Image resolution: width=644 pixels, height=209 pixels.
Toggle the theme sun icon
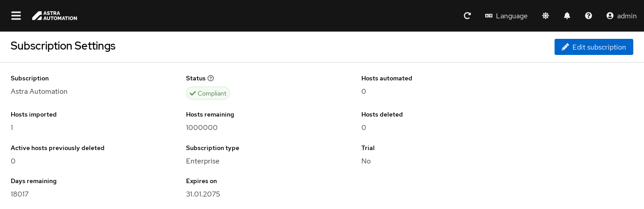(546, 16)
